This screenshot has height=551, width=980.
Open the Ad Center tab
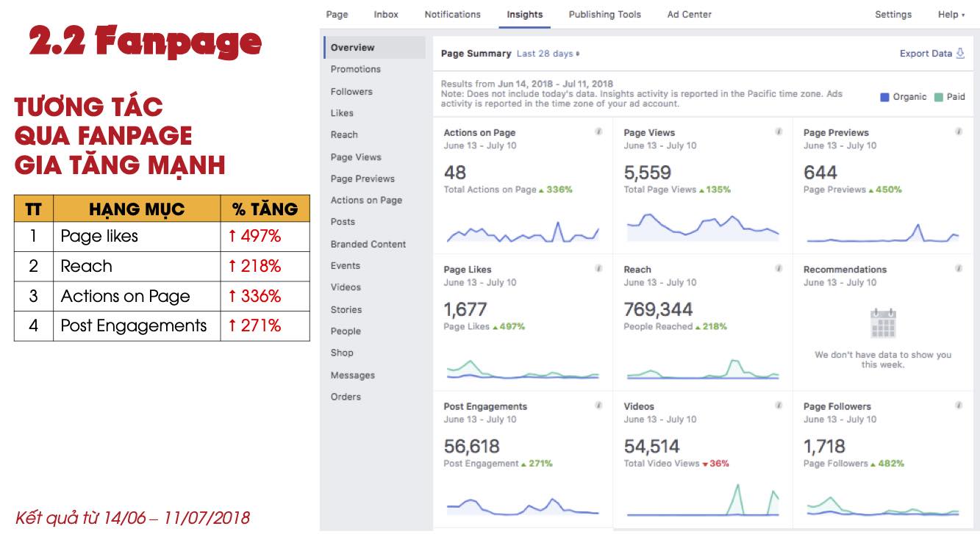[689, 15]
